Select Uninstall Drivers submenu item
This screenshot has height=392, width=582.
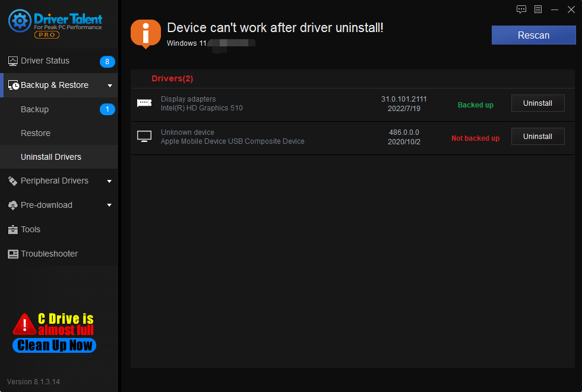pyautogui.click(x=59, y=157)
